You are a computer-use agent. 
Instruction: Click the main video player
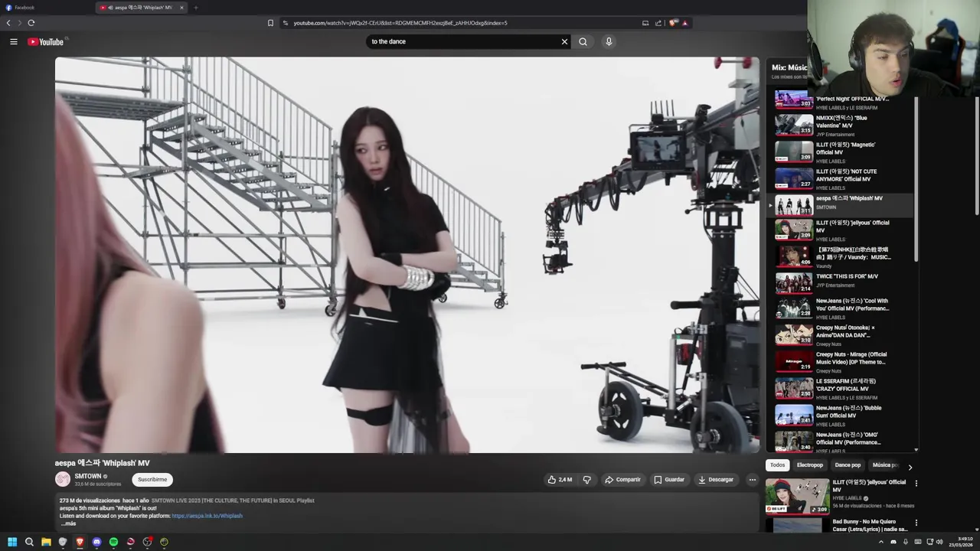coord(407,255)
